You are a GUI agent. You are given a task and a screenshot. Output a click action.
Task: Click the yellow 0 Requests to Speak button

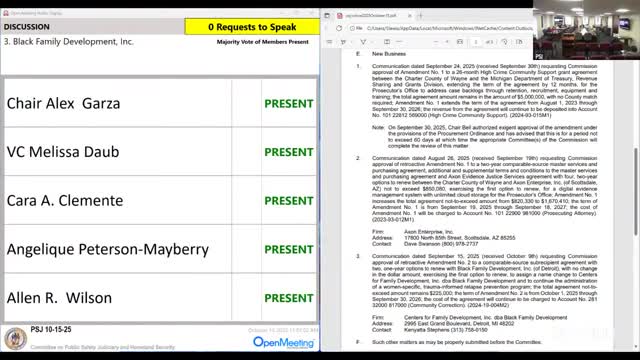[252, 27]
